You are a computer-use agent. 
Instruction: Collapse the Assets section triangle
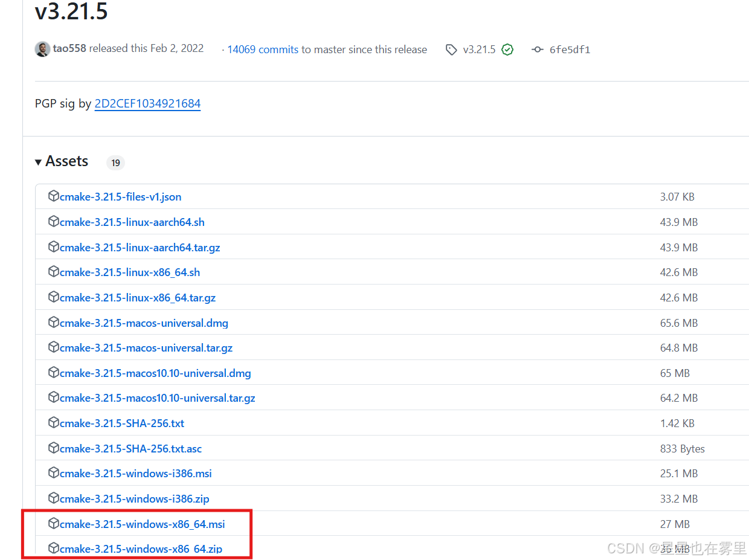point(38,162)
